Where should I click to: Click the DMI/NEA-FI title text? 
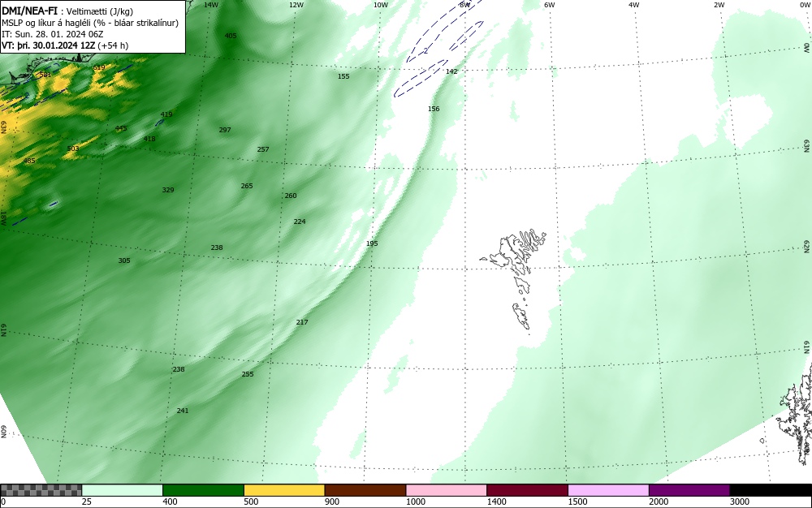(29, 11)
